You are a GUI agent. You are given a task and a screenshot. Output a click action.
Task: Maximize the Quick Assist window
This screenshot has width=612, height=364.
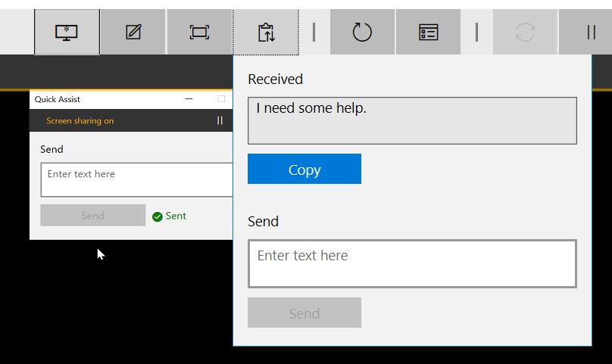(221, 99)
